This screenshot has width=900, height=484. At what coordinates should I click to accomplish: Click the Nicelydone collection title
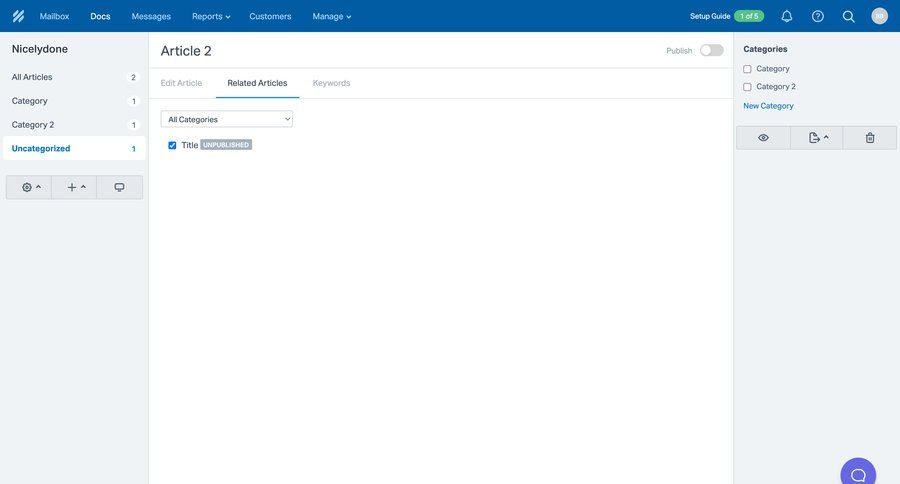pos(40,49)
